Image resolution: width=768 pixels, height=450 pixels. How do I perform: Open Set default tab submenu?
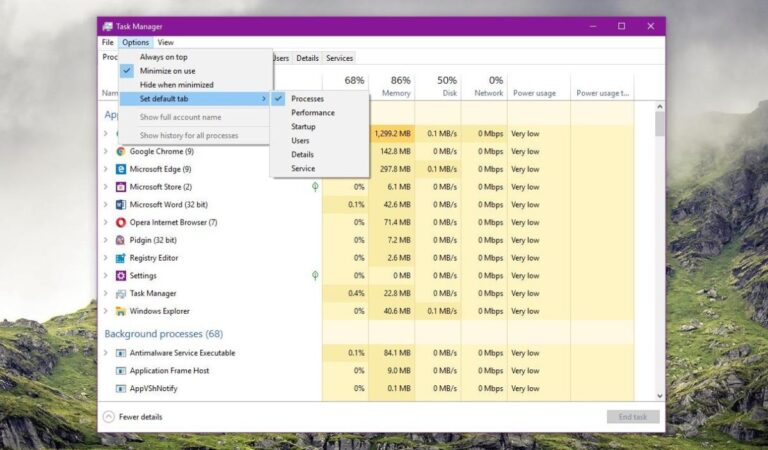tap(195, 98)
